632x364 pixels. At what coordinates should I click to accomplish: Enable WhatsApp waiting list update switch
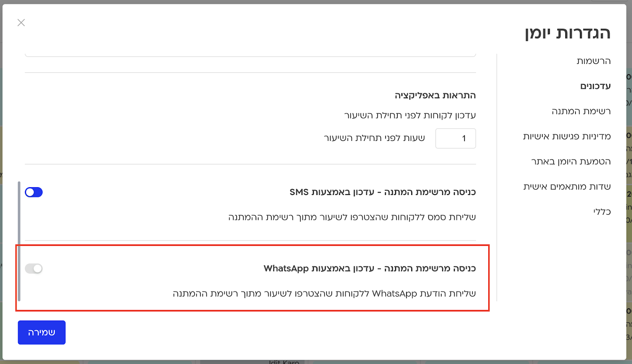point(34,268)
